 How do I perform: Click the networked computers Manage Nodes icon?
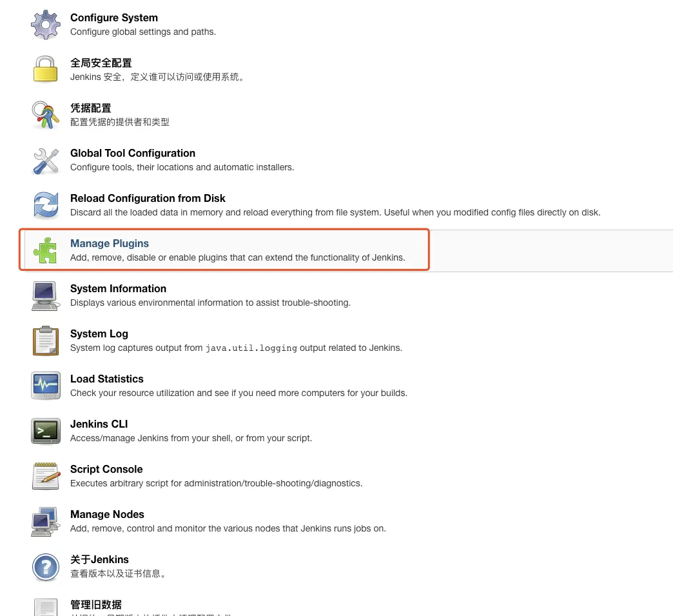click(46, 521)
